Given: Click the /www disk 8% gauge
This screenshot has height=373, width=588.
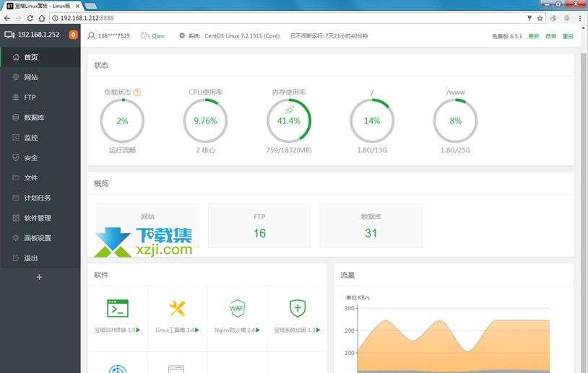Looking at the screenshot, I should coord(455,120).
